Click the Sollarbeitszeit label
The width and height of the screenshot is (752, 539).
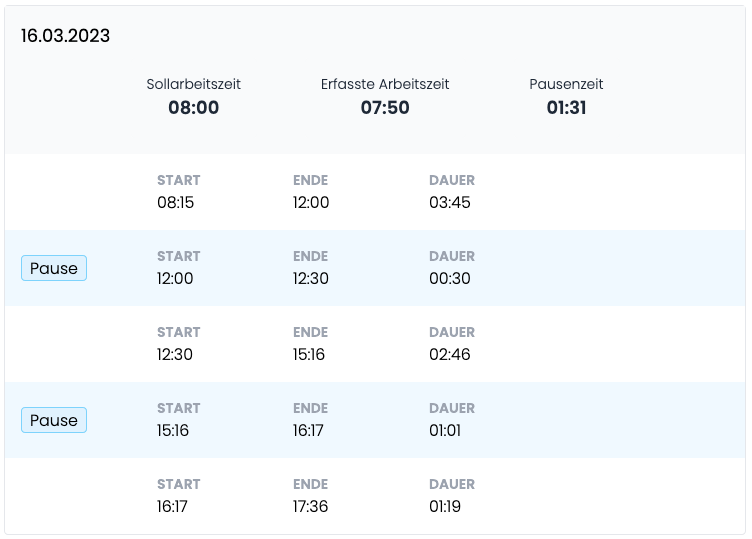tap(193, 84)
